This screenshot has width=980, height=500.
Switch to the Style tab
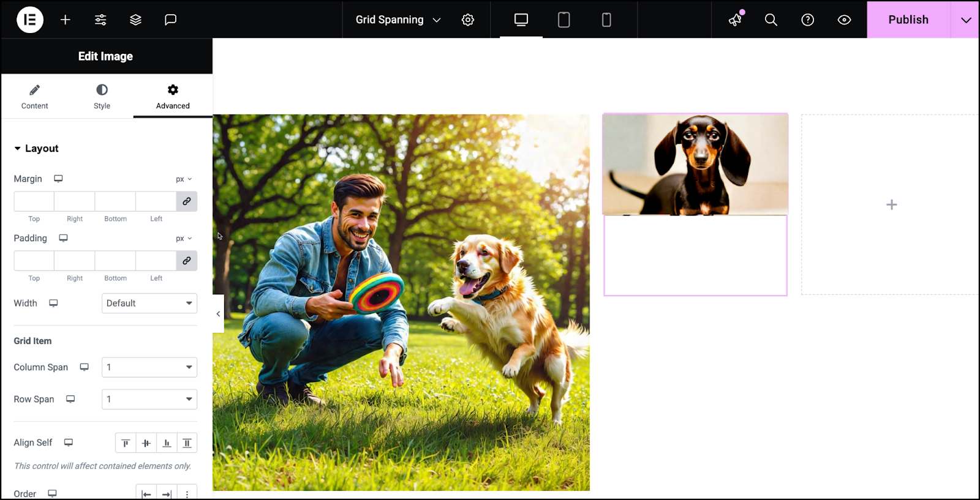[102, 97]
